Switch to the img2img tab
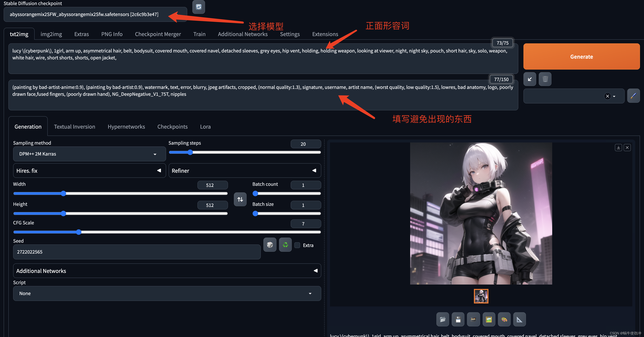Image resolution: width=644 pixels, height=337 pixels. point(52,34)
